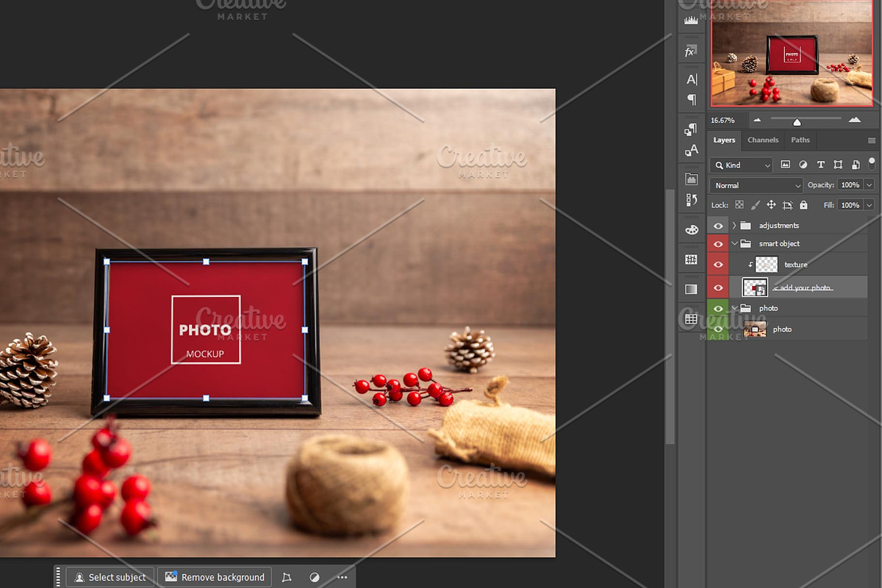The height and width of the screenshot is (588, 882).
Task: Open the Patterns panel icon
Action: [692, 259]
